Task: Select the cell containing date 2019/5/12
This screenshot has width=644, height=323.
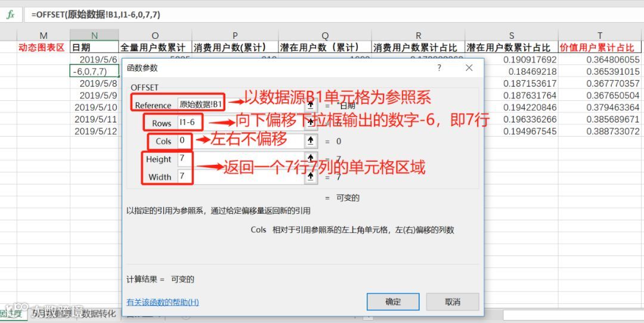Action: pyautogui.click(x=94, y=132)
